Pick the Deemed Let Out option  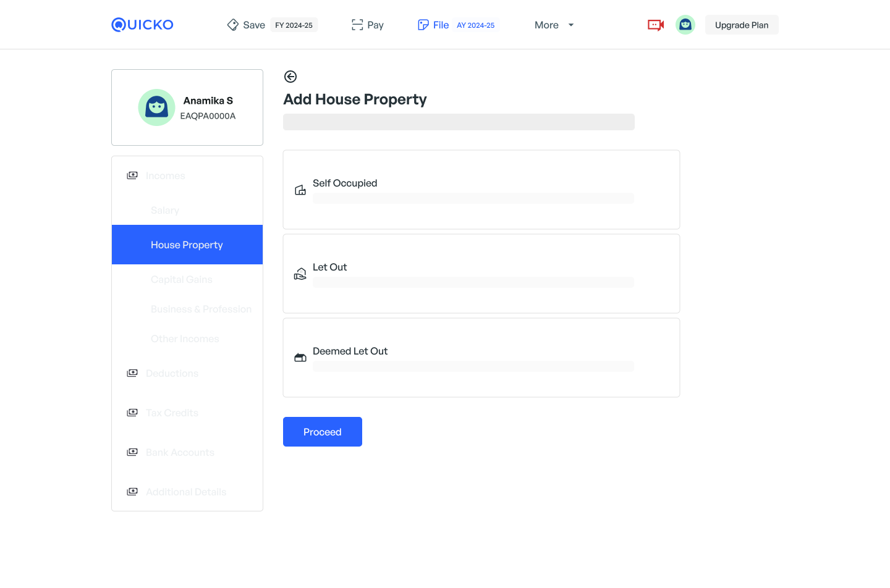[x=481, y=358]
